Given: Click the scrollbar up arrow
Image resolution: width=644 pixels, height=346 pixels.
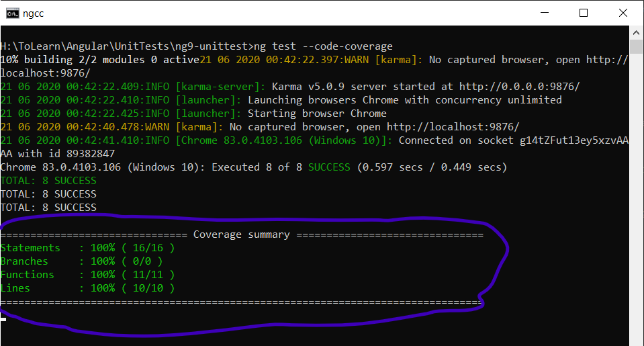Looking at the screenshot, I should (637, 32).
